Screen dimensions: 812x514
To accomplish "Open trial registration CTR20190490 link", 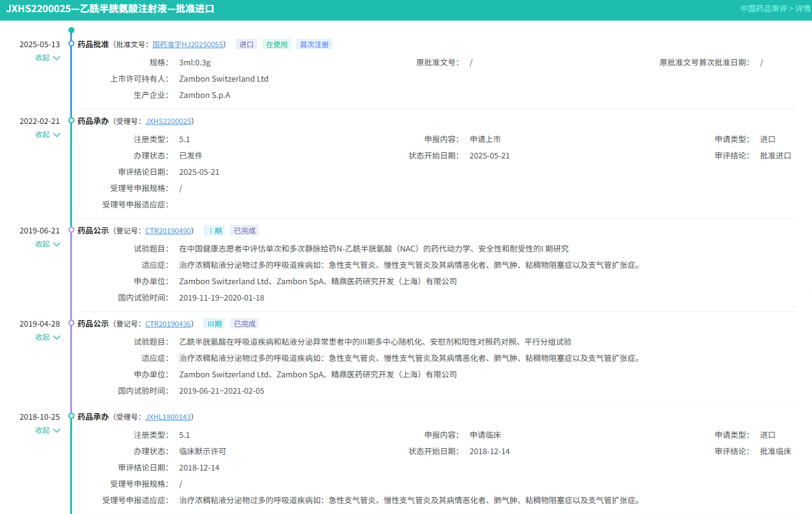I will coord(168,231).
